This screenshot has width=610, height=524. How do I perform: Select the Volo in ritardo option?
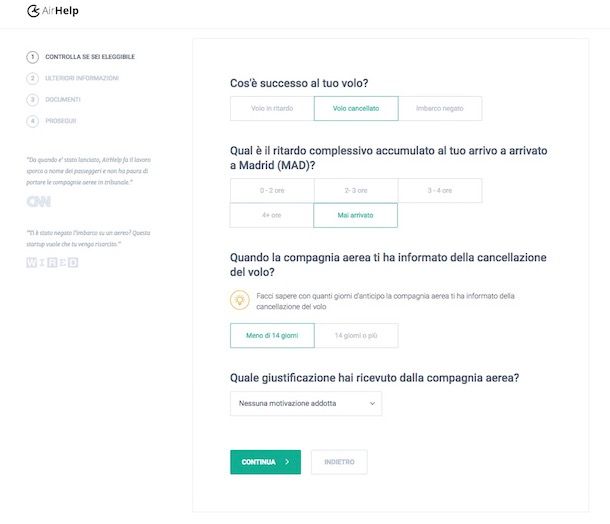click(272, 109)
